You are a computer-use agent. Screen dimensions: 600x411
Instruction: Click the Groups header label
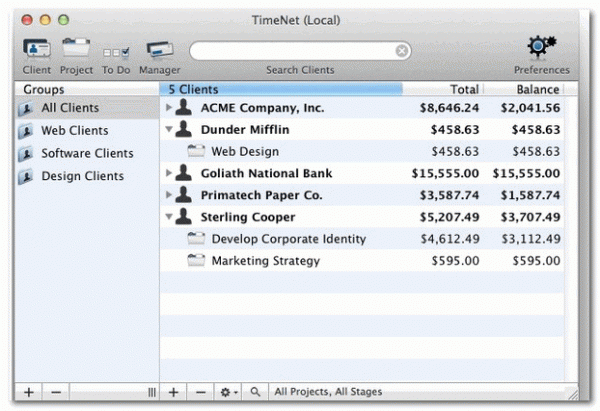point(44,89)
